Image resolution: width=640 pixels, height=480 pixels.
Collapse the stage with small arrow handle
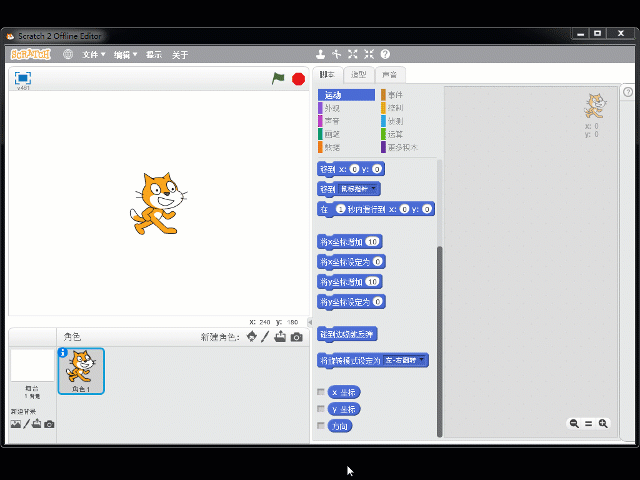pyautogui.click(x=310, y=322)
